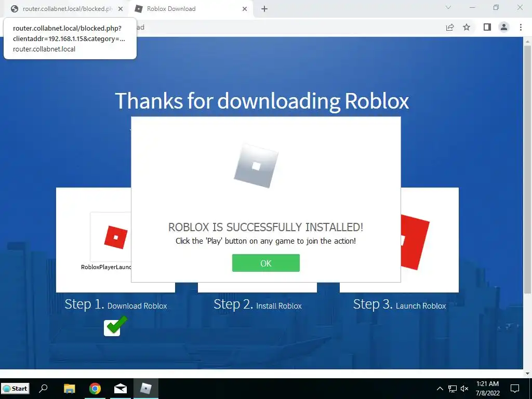
Task: Click the share page icon
Action: pyautogui.click(x=450, y=27)
